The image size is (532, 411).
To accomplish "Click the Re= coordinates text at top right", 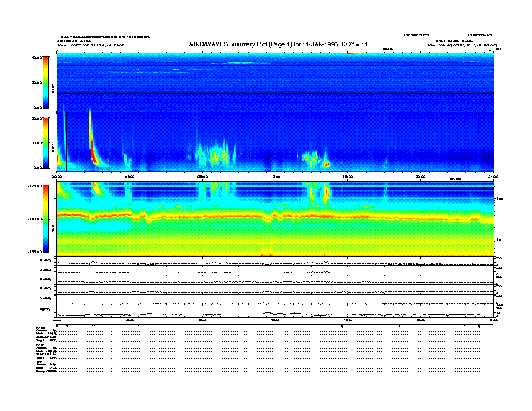I will click(x=462, y=45).
